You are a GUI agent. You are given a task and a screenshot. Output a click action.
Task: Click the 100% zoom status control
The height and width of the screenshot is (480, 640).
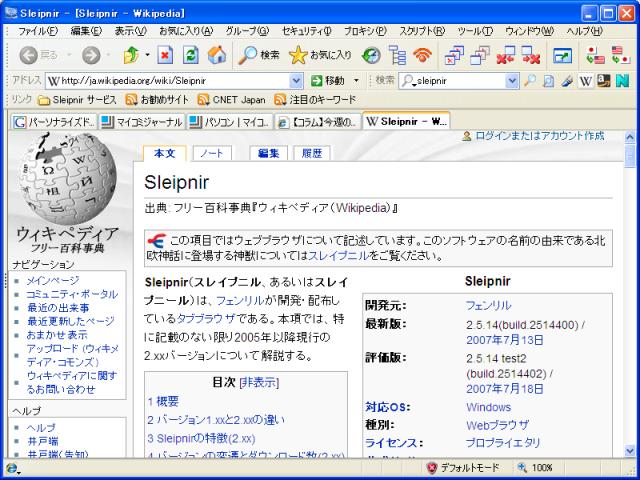coord(535,468)
